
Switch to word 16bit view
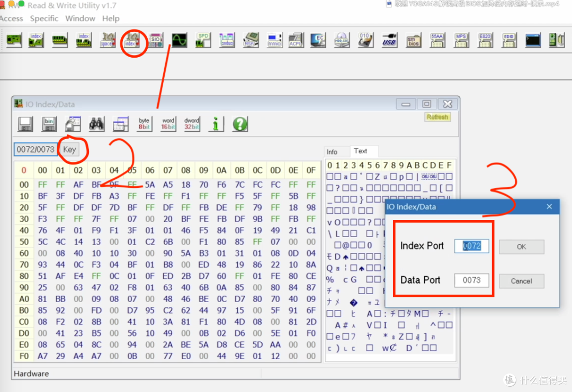point(168,124)
